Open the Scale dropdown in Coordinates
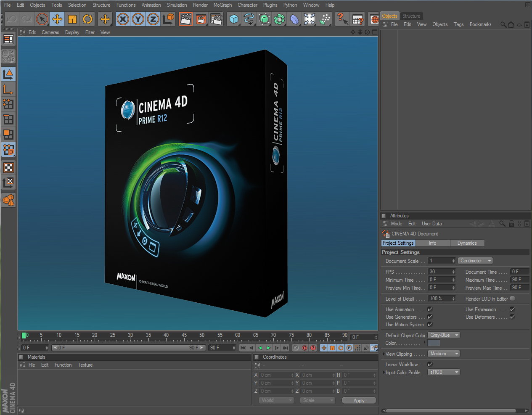Image resolution: width=532 pixels, height=415 pixels. pos(318,400)
